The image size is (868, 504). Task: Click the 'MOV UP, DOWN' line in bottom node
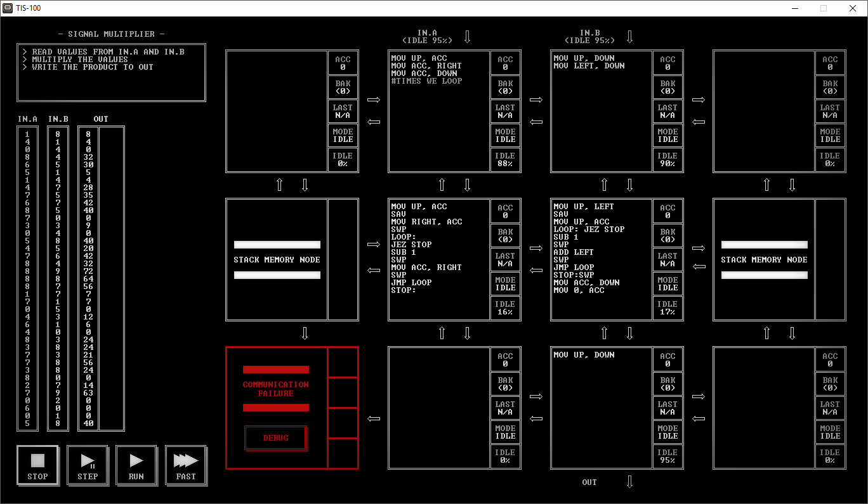pos(584,355)
